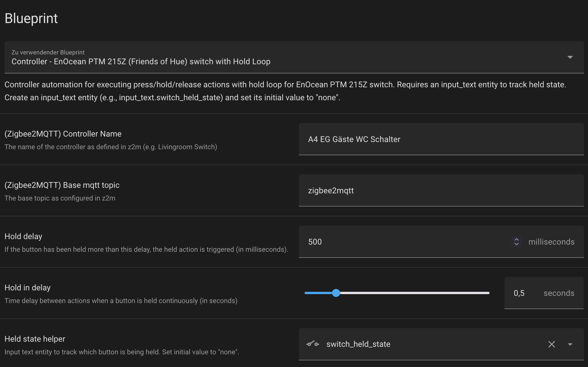Click the Base mqtt topic field 'zigbee2mqtt'
The image size is (588, 367).
441,190
